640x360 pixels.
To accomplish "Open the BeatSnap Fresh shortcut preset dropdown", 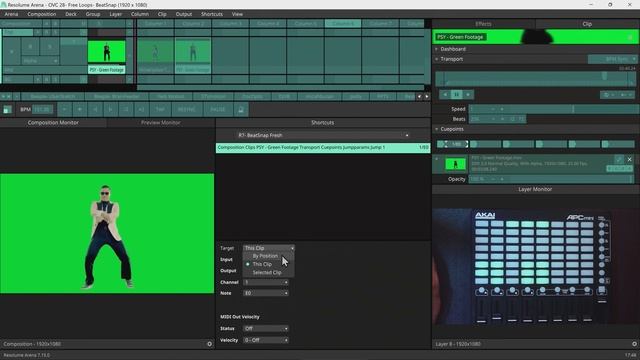I will [322, 135].
